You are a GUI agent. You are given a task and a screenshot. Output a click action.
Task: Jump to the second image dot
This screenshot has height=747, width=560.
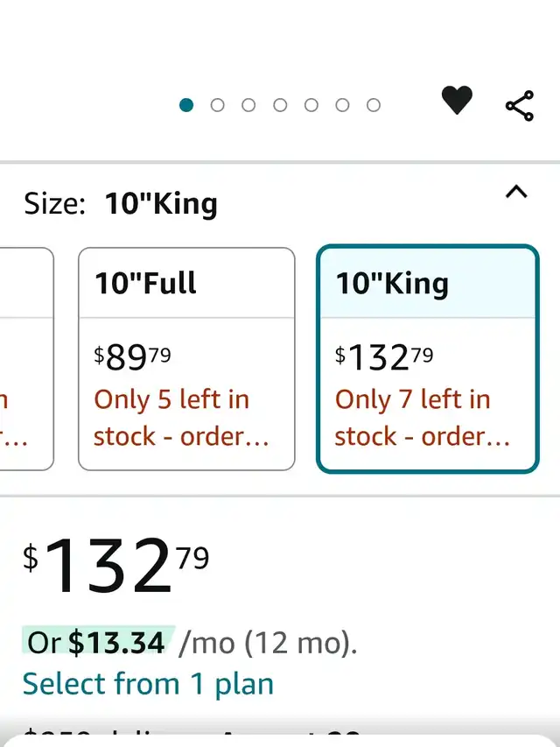coord(217,105)
